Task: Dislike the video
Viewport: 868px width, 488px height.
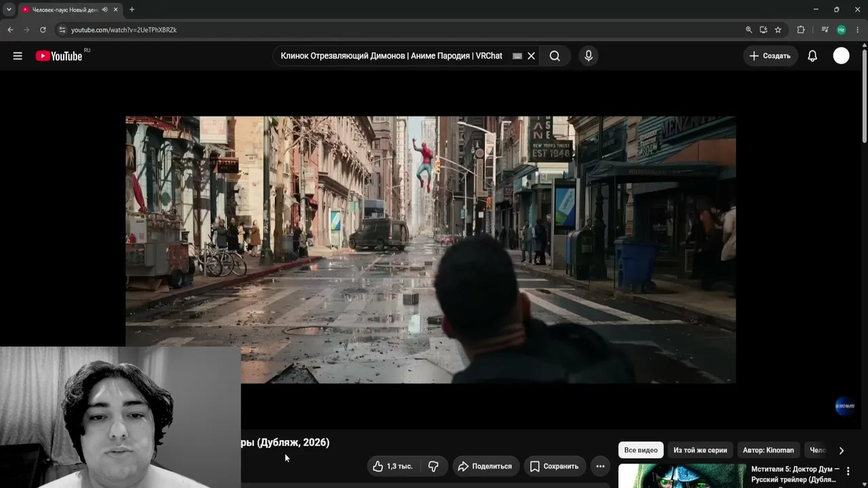Action: coord(434,466)
